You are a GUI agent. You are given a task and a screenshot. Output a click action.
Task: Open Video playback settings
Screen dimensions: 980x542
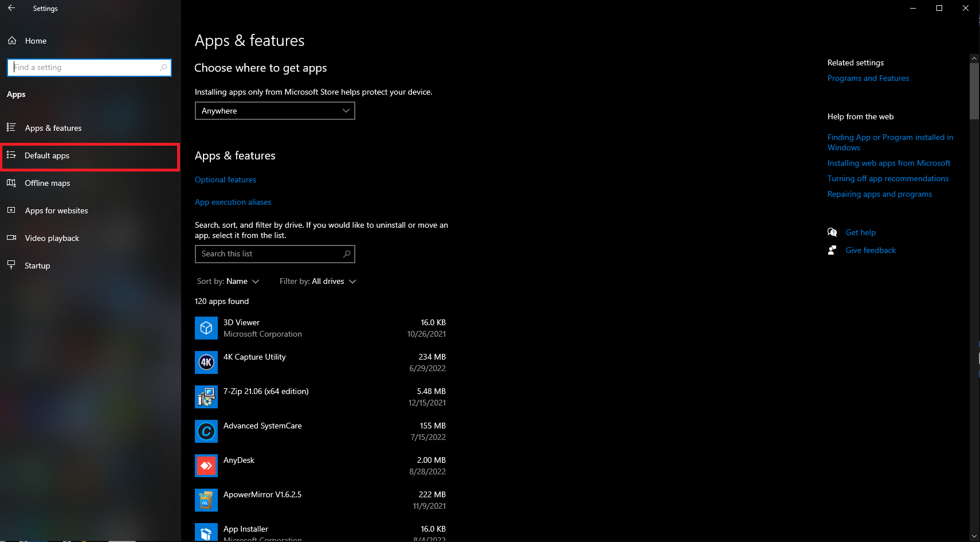tap(52, 237)
